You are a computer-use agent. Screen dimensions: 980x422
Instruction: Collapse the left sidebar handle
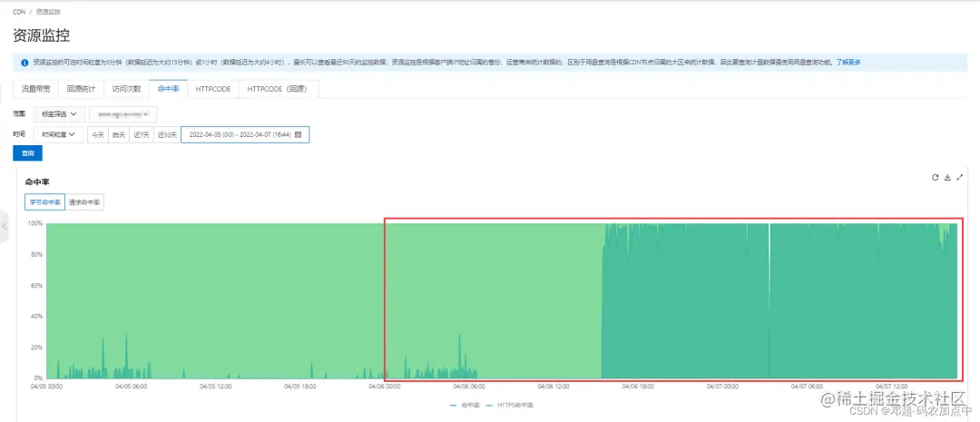(4, 226)
